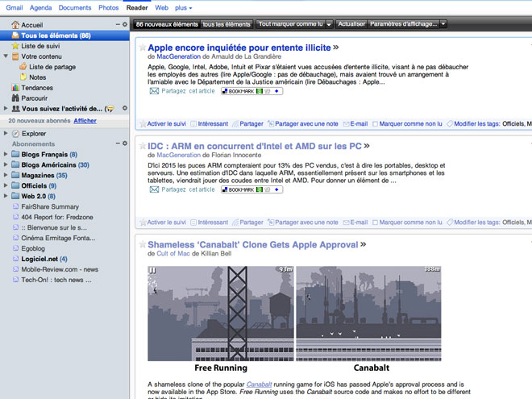Open Apple encore inquiétée pour entente illicite
This screenshot has height=399, width=532.
(x=239, y=48)
